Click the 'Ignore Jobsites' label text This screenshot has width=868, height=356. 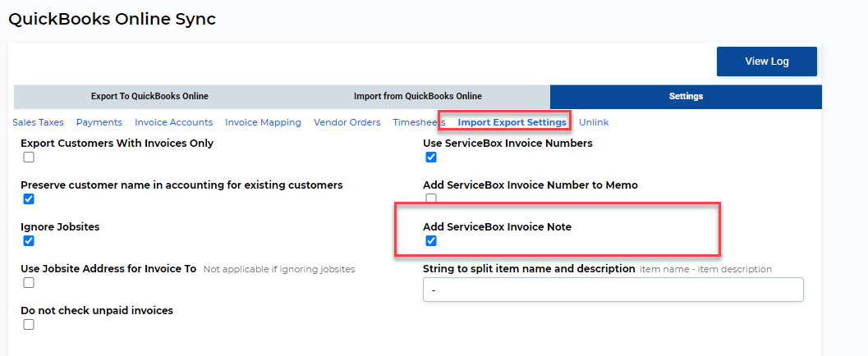coord(60,226)
